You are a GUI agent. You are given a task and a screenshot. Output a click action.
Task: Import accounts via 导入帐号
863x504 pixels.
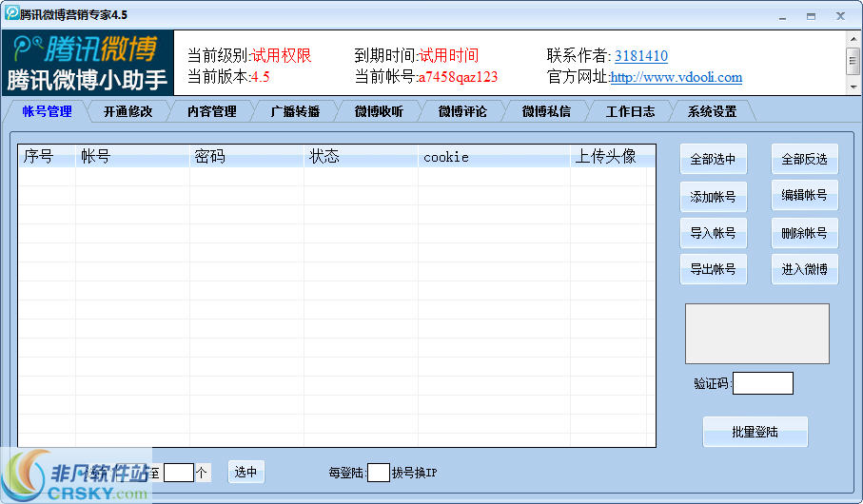714,233
